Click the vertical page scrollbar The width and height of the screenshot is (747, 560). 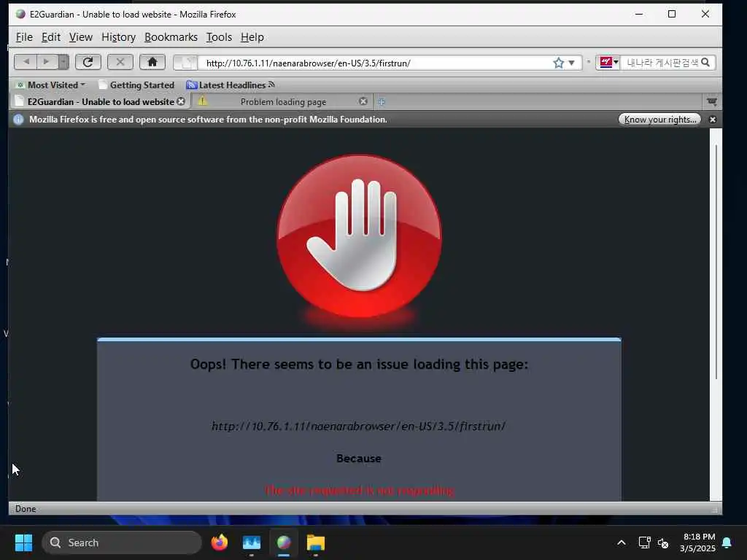click(716, 262)
